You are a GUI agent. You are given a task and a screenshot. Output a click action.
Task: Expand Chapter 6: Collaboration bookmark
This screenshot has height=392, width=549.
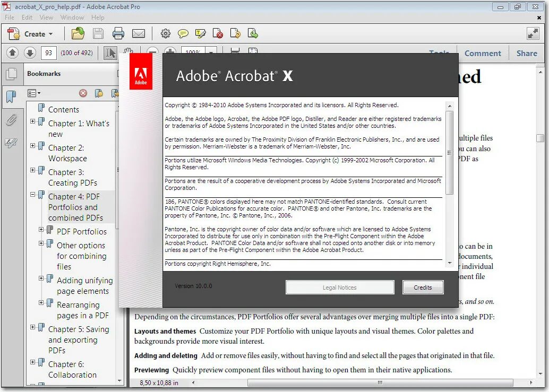32,362
